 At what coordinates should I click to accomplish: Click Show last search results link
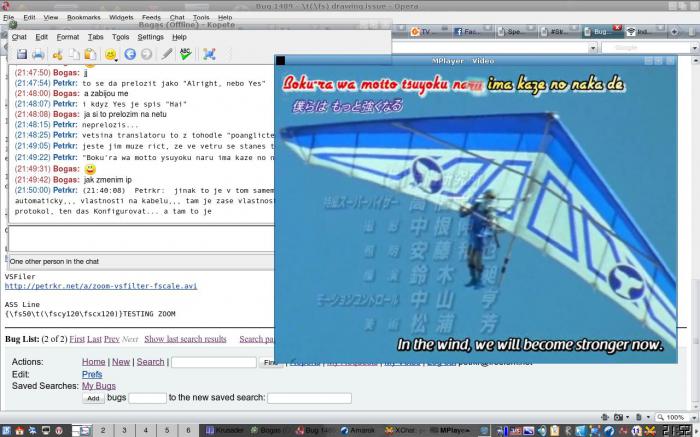point(185,339)
